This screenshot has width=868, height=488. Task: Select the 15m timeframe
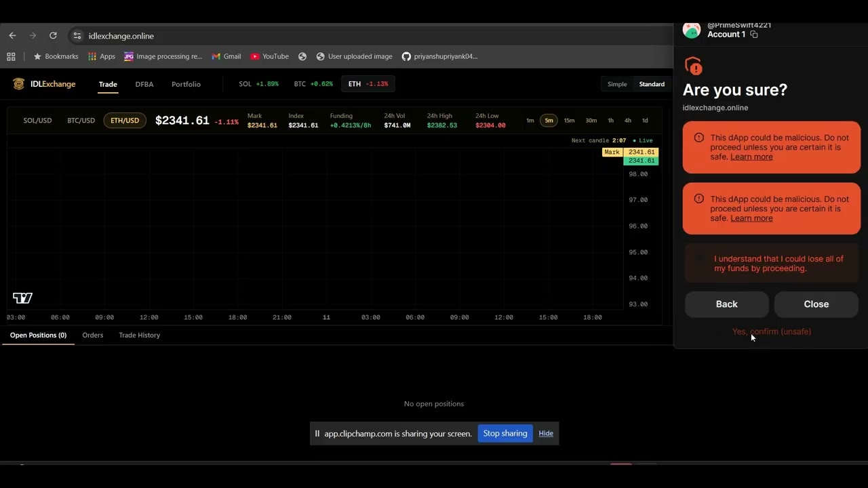tap(569, 121)
